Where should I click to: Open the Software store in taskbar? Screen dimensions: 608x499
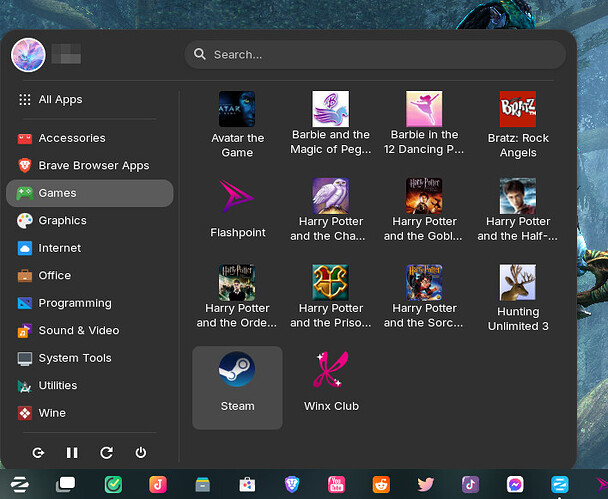click(247, 484)
